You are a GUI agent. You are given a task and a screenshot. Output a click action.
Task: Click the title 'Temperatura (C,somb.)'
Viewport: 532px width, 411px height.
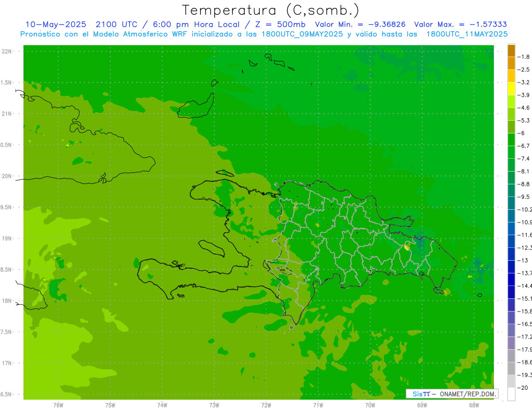tap(271, 10)
